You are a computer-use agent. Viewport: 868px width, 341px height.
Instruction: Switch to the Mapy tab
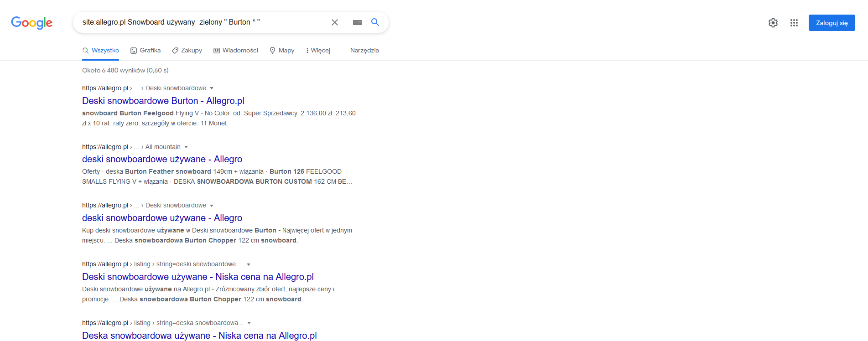pos(282,51)
